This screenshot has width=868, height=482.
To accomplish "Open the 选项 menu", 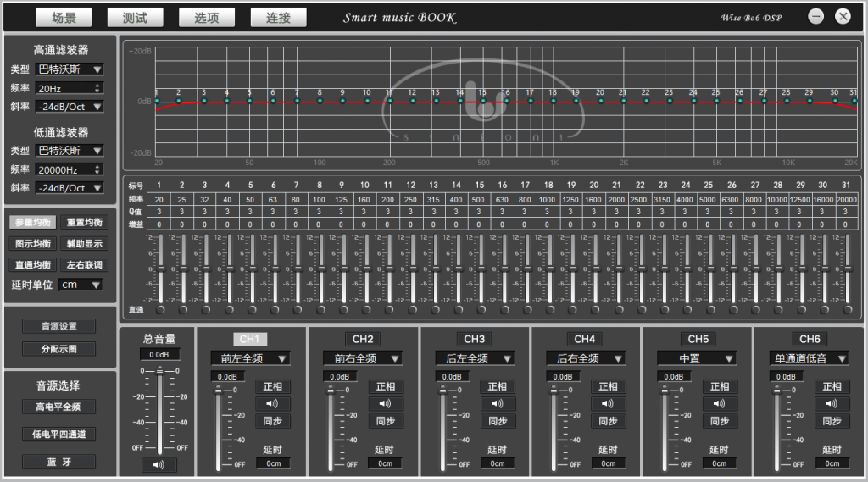I will coord(207,18).
